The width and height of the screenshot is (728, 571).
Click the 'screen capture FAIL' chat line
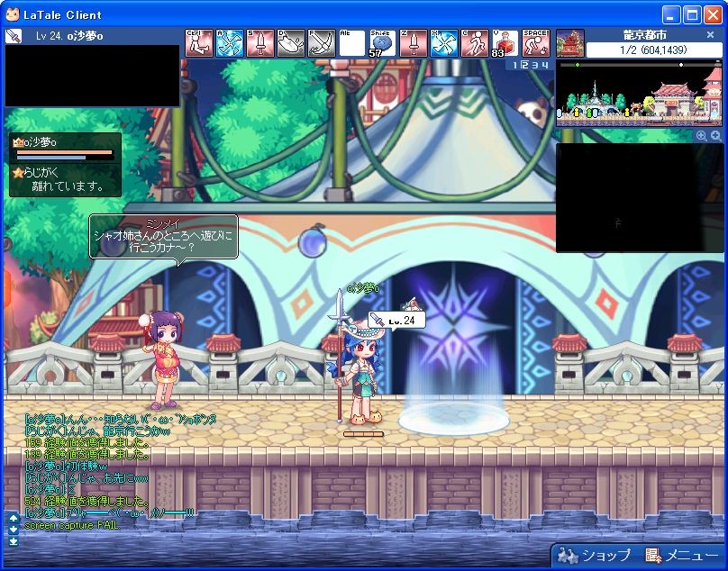point(72,525)
